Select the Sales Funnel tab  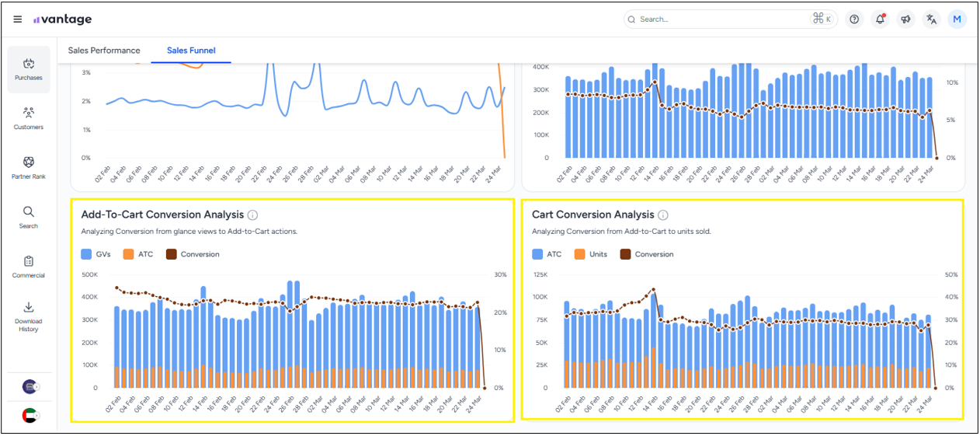click(191, 51)
